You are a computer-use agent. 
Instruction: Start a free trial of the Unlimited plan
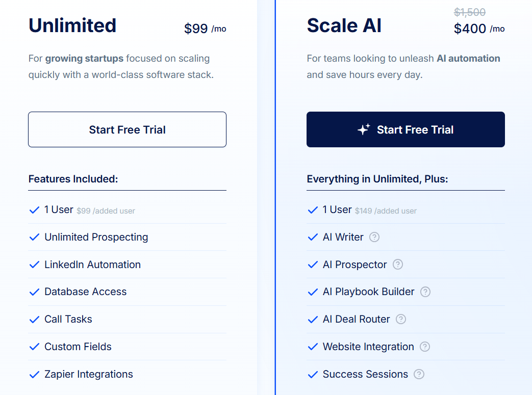tap(127, 129)
